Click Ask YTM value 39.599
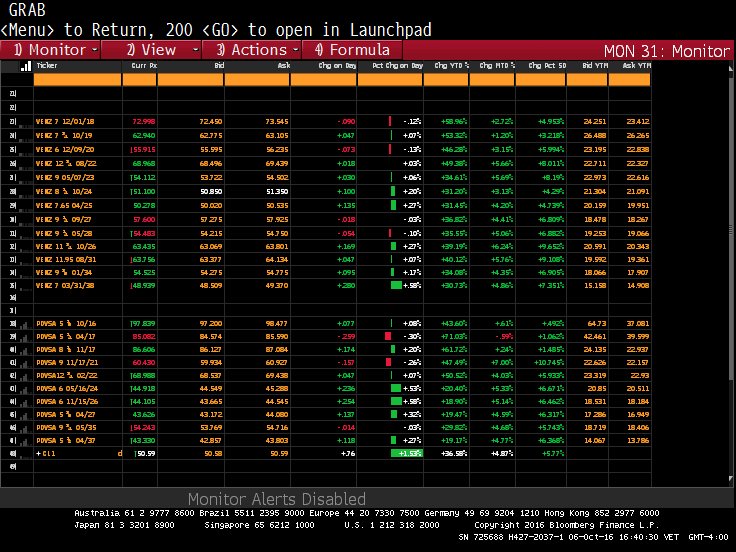736x552 pixels. pos(638,337)
